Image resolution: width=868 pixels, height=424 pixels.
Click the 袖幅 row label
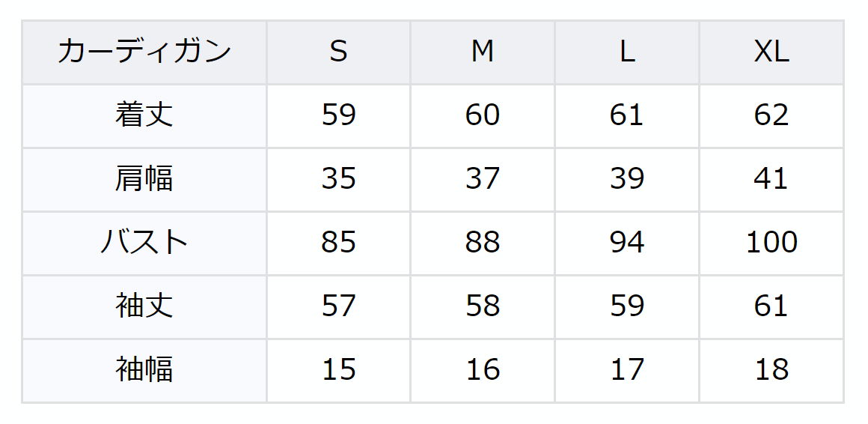point(144,370)
